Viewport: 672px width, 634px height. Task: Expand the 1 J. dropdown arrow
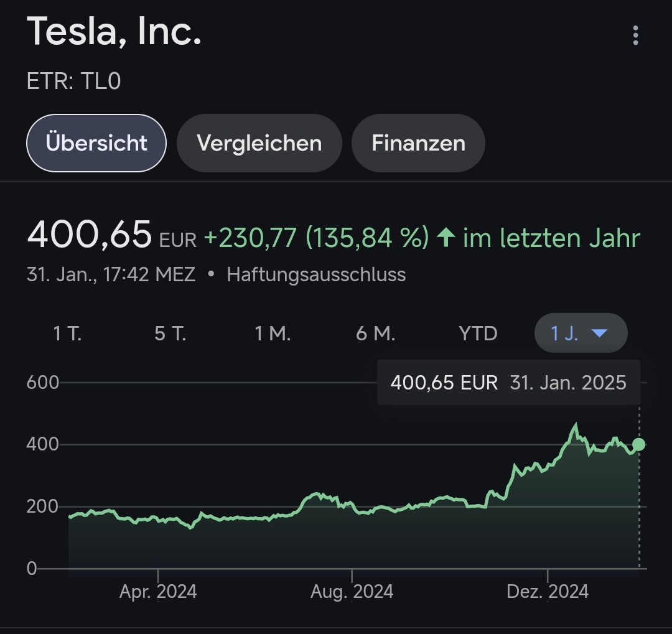click(x=599, y=333)
